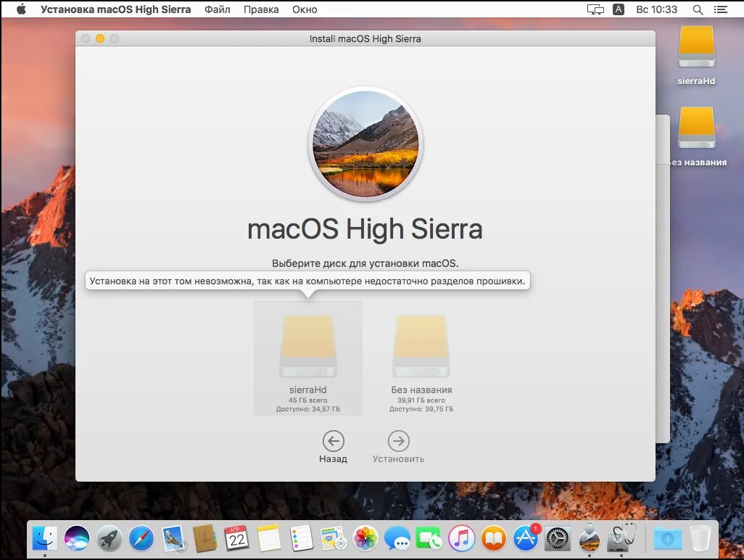Click the Install macOS High Sierra title bar

365,38
